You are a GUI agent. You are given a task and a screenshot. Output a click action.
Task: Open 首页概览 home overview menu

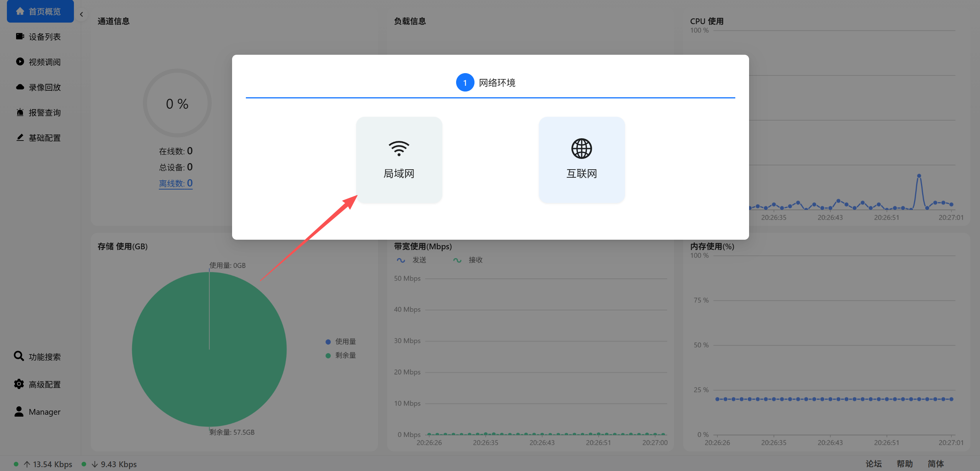[40, 11]
